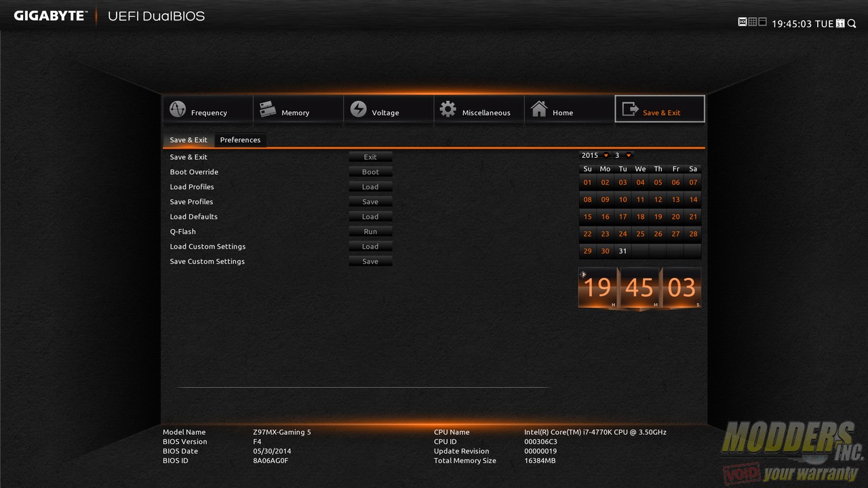Select date 18 in calendar

(640, 217)
